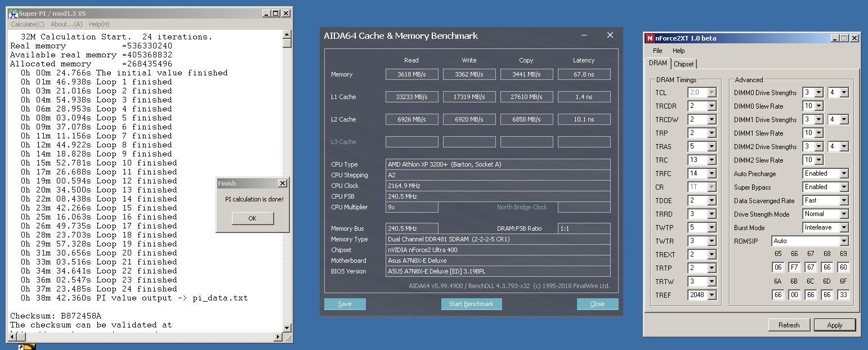Screen dimensions: 868x350
Task: Click the L2 Cache Copy 6858 MB/s field
Action: (x=526, y=119)
